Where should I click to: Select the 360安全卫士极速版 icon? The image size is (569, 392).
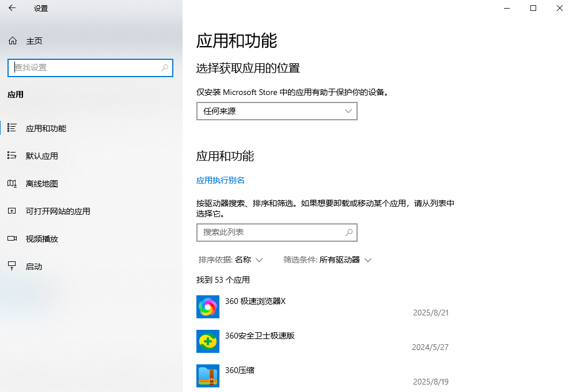(x=208, y=341)
